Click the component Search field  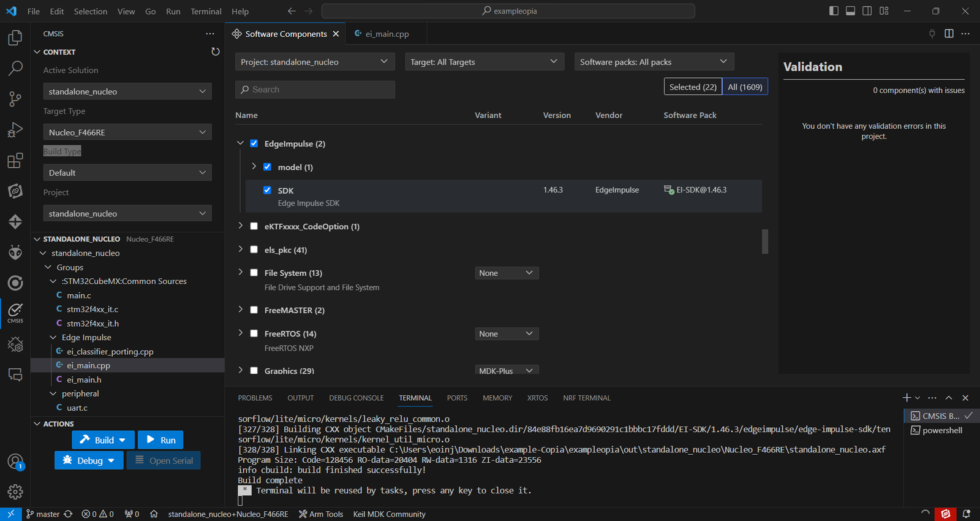[x=315, y=89]
